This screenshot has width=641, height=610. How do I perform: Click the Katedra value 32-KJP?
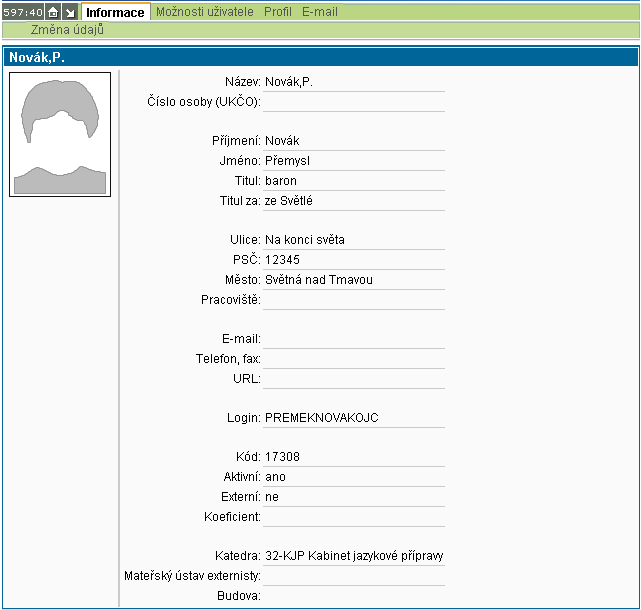tap(354, 555)
